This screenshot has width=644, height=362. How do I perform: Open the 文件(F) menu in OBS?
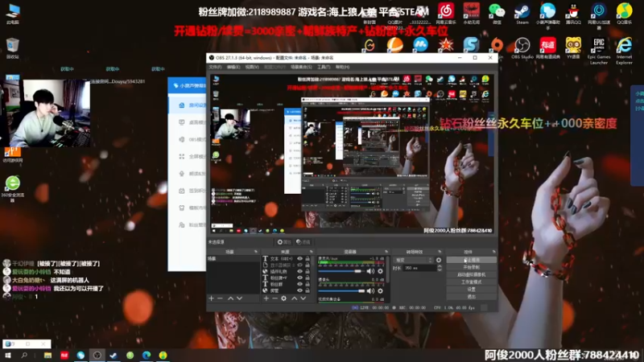215,67
